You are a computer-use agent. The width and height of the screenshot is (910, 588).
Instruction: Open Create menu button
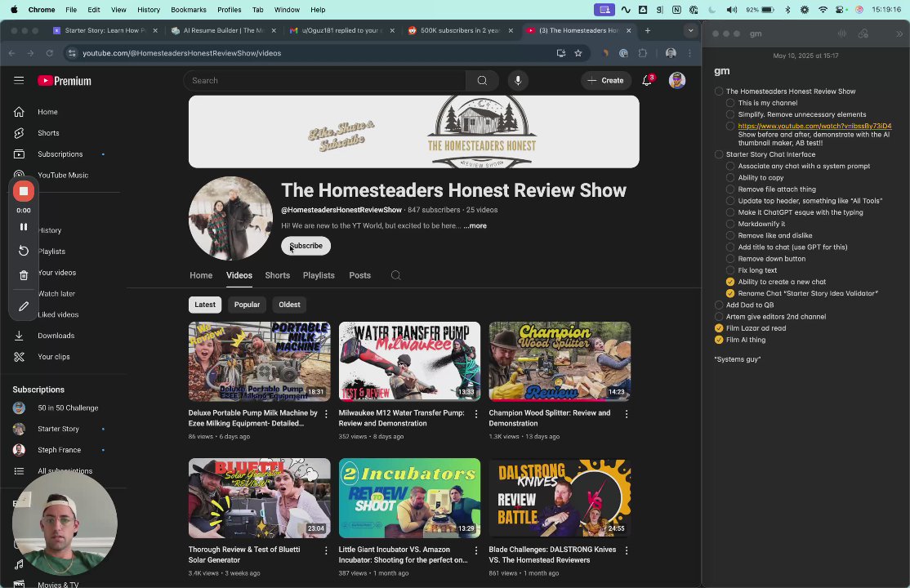[605, 81]
